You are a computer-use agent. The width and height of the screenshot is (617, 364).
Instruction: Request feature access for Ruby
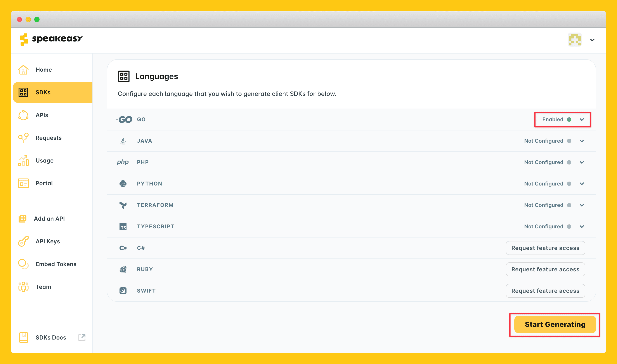coord(545,269)
